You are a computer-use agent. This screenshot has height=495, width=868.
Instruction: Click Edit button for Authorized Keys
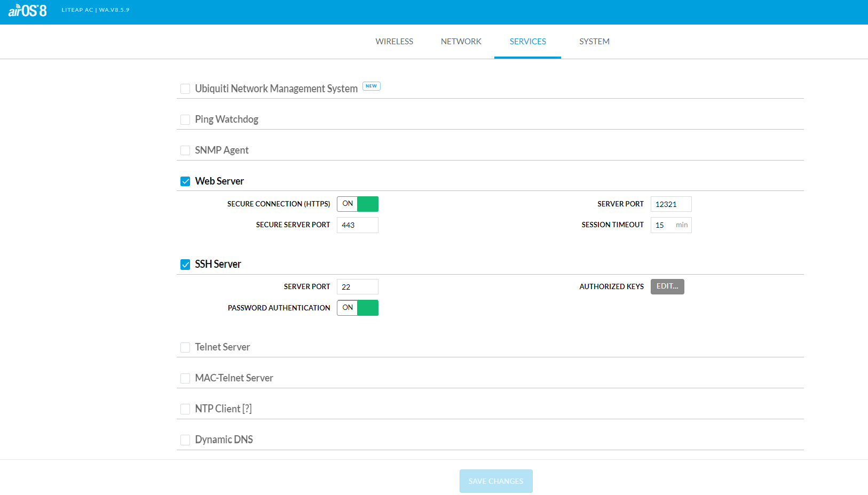[667, 286]
